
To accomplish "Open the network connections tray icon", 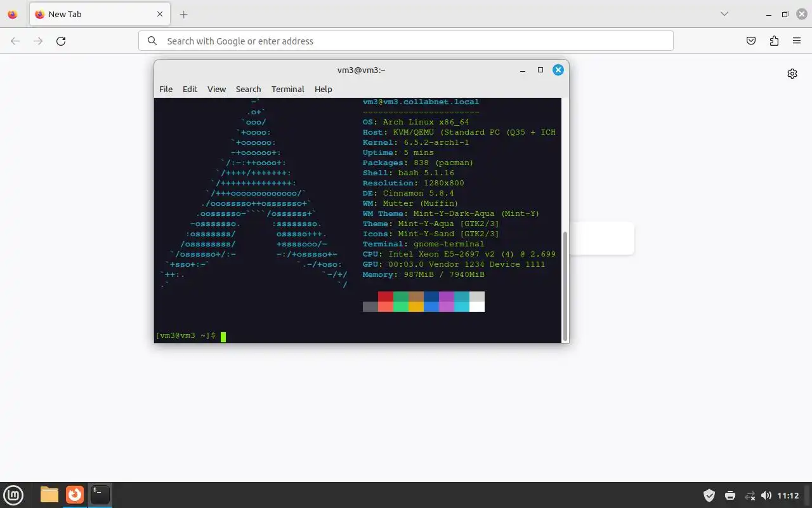I will (x=750, y=495).
